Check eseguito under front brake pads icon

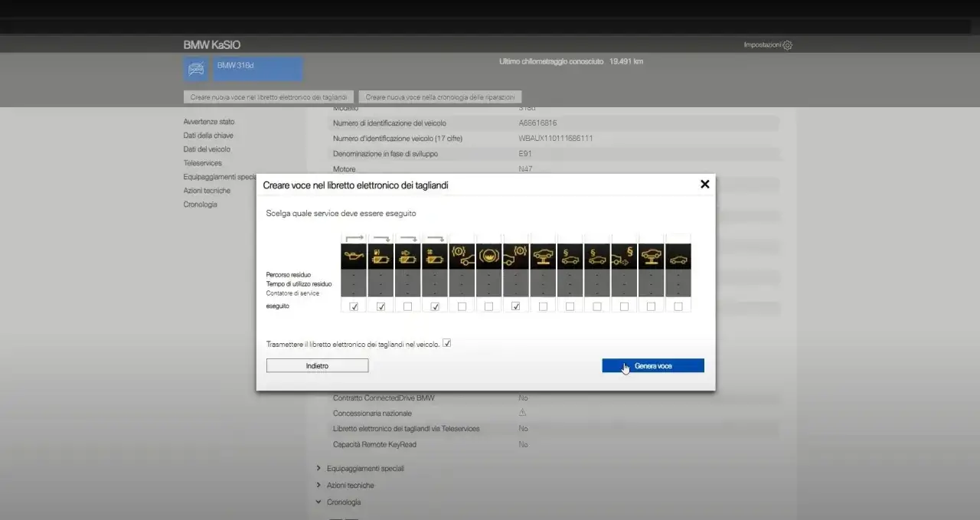click(x=462, y=306)
